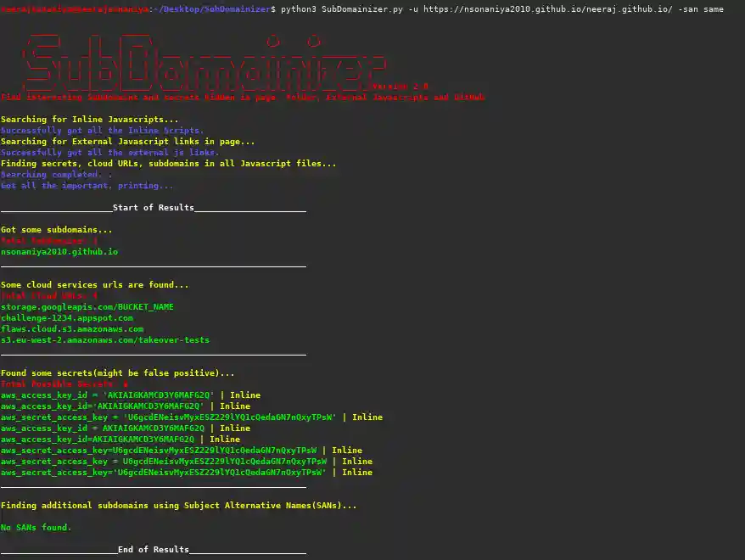Click fifth secret line, aws_access_key_id=AKIA… without quotes or spaces

click(x=120, y=439)
